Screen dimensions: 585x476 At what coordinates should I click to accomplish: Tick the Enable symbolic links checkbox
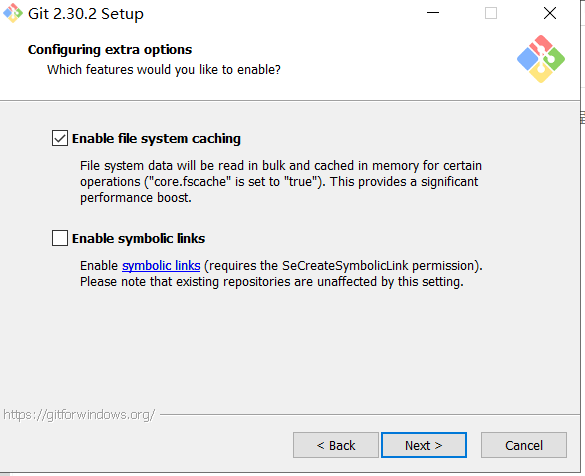pyautogui.click(x=60, y=238)
